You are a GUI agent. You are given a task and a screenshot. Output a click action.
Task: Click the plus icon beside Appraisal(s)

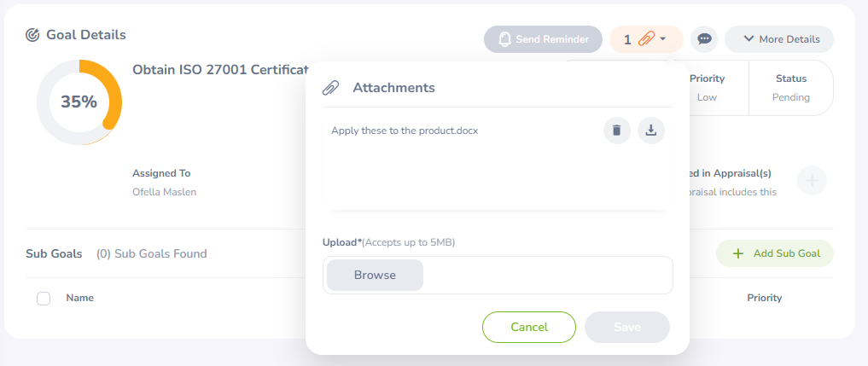812,180
